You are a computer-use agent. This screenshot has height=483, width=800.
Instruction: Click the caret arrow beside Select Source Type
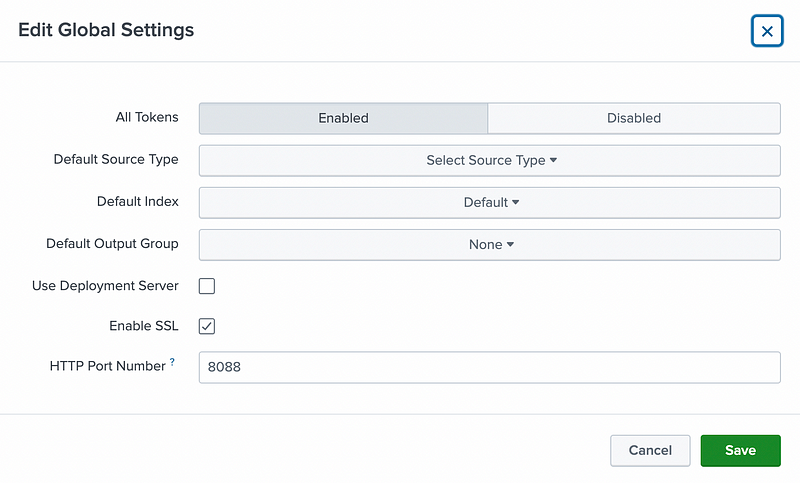point(553,160)
